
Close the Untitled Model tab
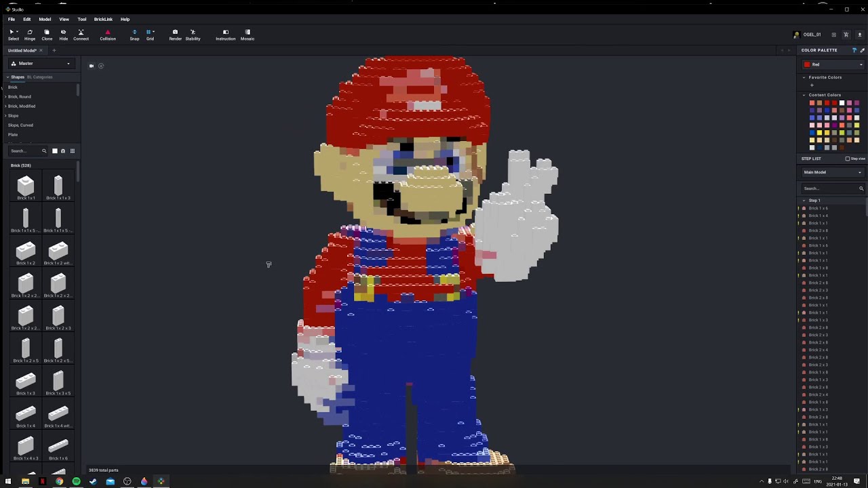tap(41, 50)
